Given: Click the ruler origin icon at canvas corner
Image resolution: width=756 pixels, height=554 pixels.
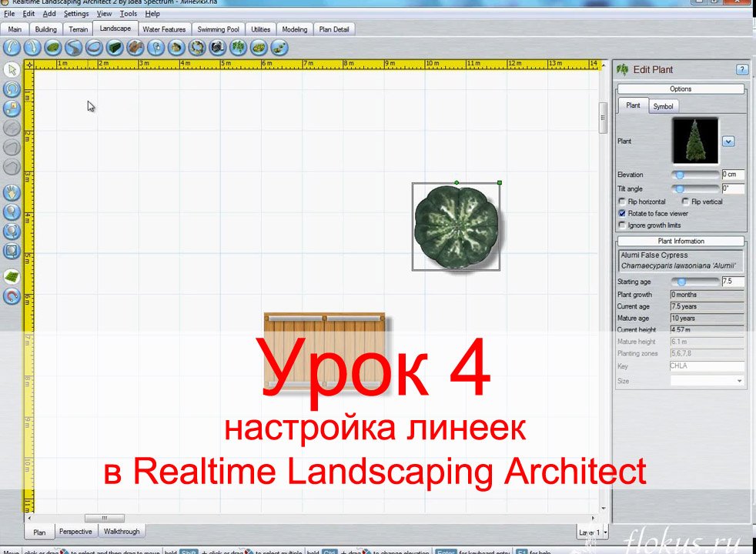Looking at the screenshot, I should pyautogui.click(x=29, y=65).
